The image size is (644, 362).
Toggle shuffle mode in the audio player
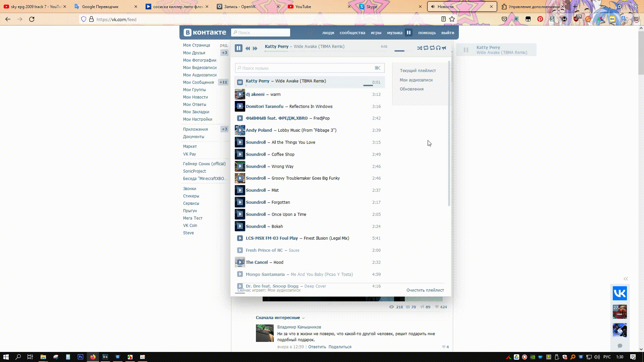pyautogui.click(x=419, y=48)
